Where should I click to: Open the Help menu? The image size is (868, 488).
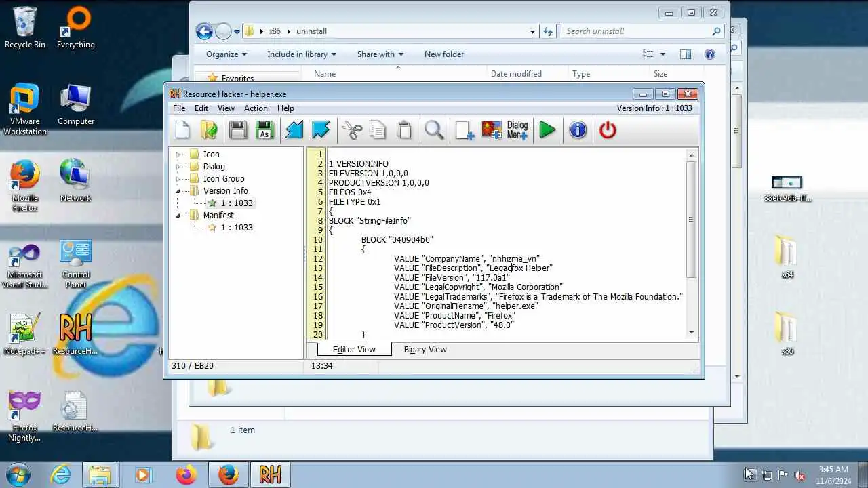285,108
